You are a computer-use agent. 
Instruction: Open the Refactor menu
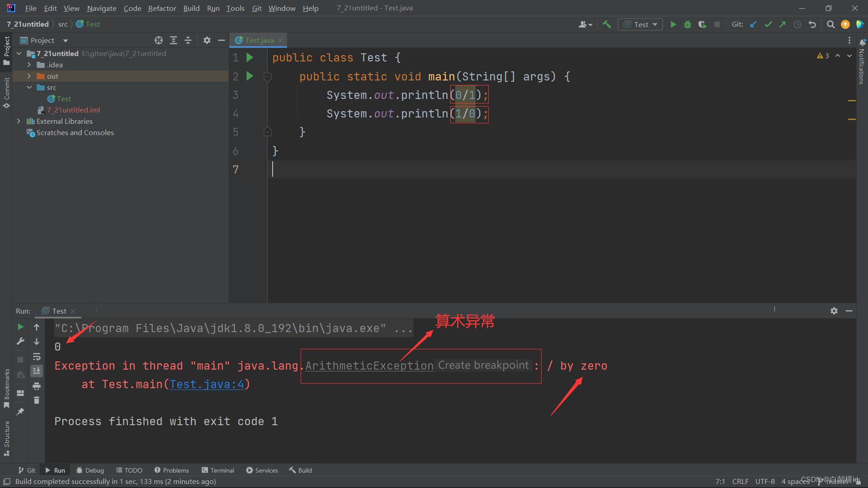(162, 8)
